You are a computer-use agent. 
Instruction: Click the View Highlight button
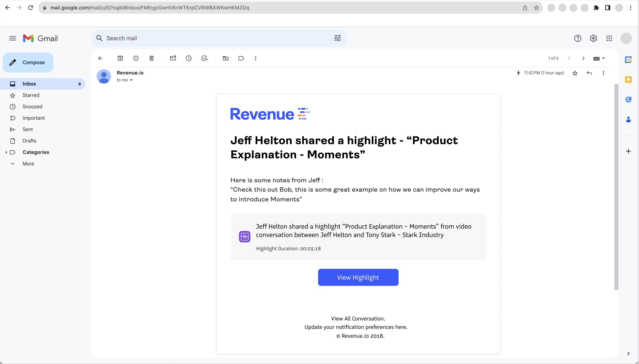click(x=358, y=277)
